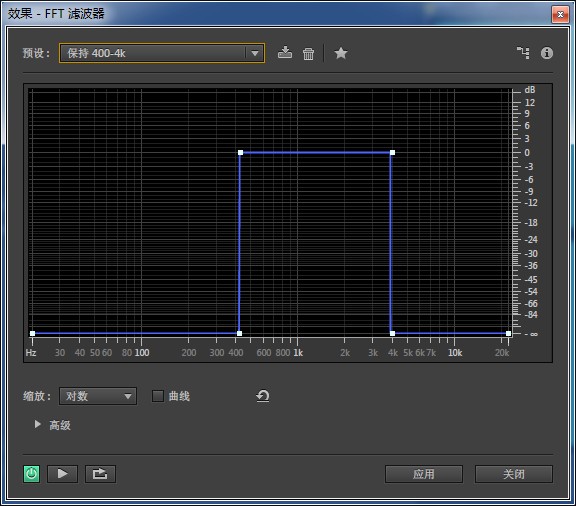Open effect info icon

tap(547, 53)
